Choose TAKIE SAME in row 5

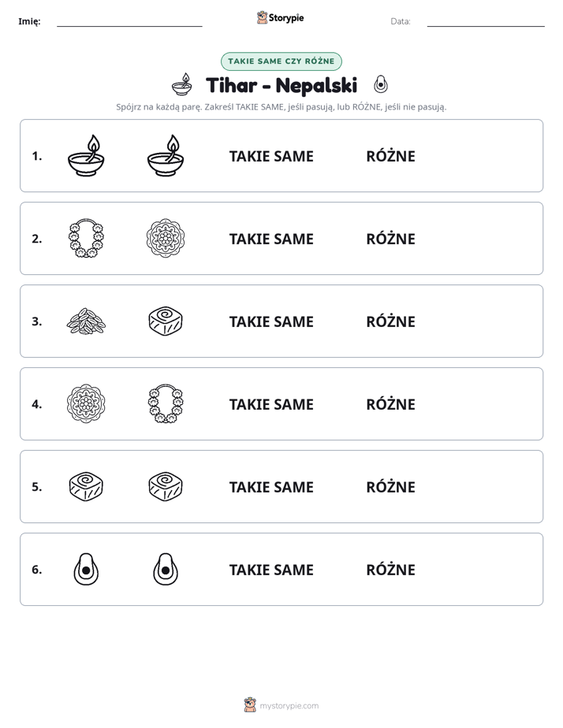tap(271, 487)
